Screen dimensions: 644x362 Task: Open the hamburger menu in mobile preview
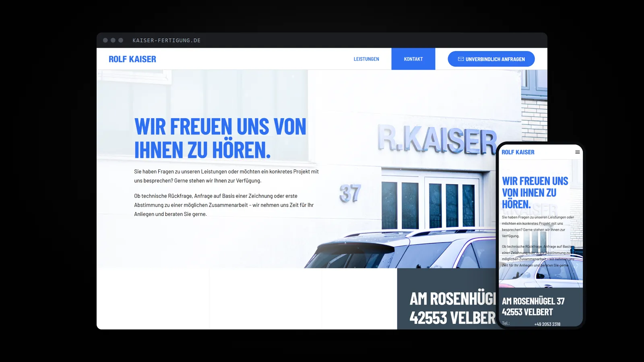pos(577,152)
